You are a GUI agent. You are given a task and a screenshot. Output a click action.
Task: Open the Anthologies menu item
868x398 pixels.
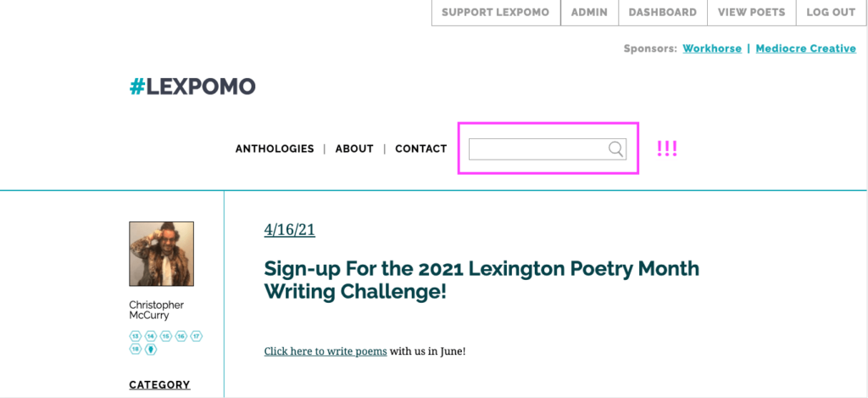(275, 149)
